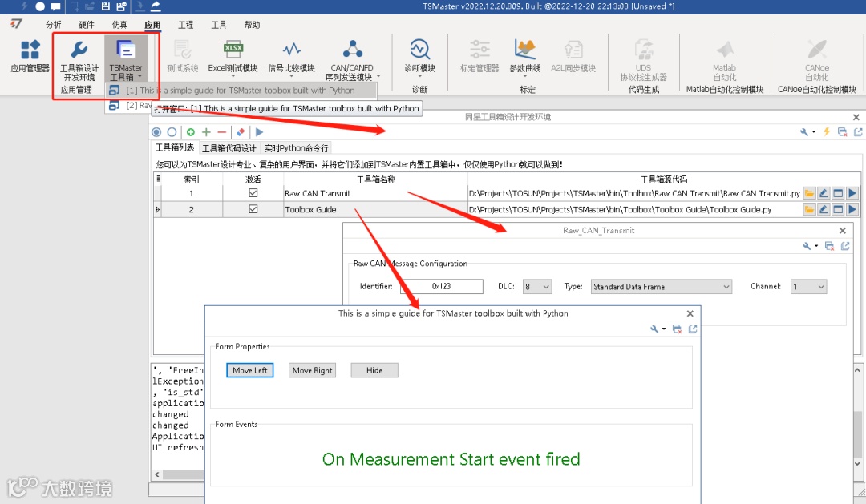Open the 硬件 menu tab
This screenshot has width=866, height=504.
87,25
